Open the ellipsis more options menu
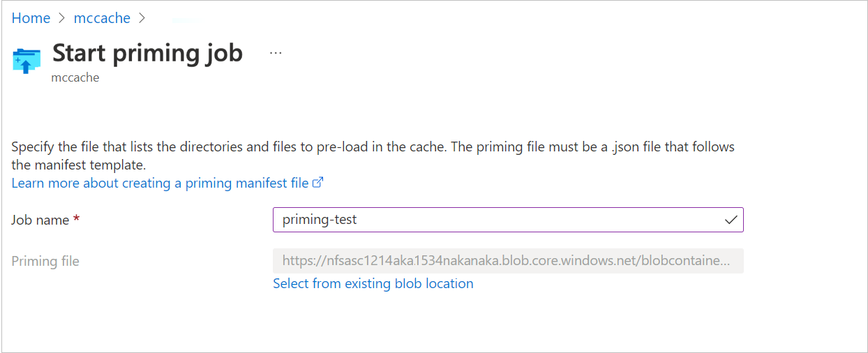 pos(276,53)
